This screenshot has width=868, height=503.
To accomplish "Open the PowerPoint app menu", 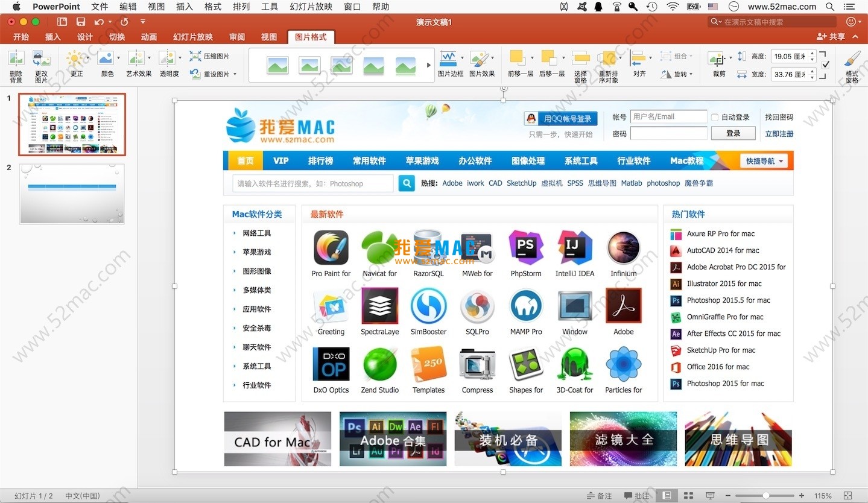I will pos(56,7).
